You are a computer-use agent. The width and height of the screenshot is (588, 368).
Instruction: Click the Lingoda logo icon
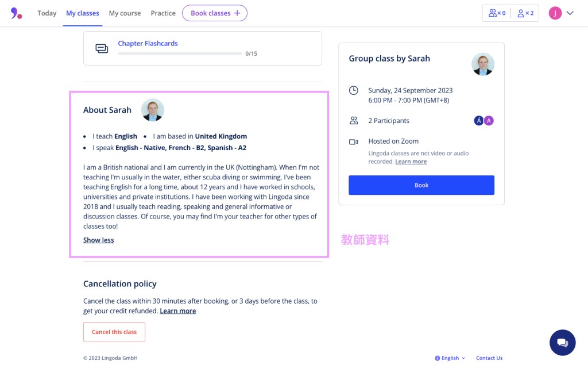click(x=16, y=13)
